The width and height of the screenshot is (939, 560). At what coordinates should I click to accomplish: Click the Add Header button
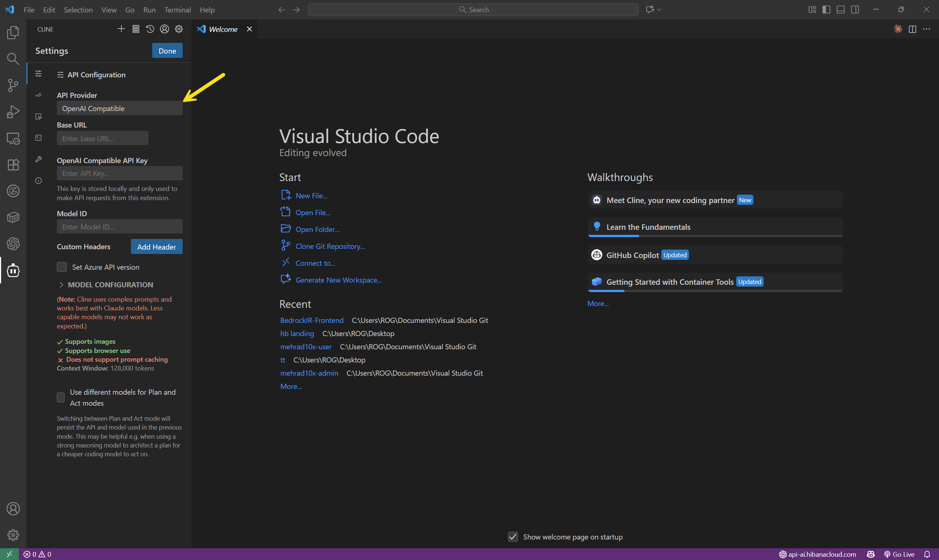157,247
